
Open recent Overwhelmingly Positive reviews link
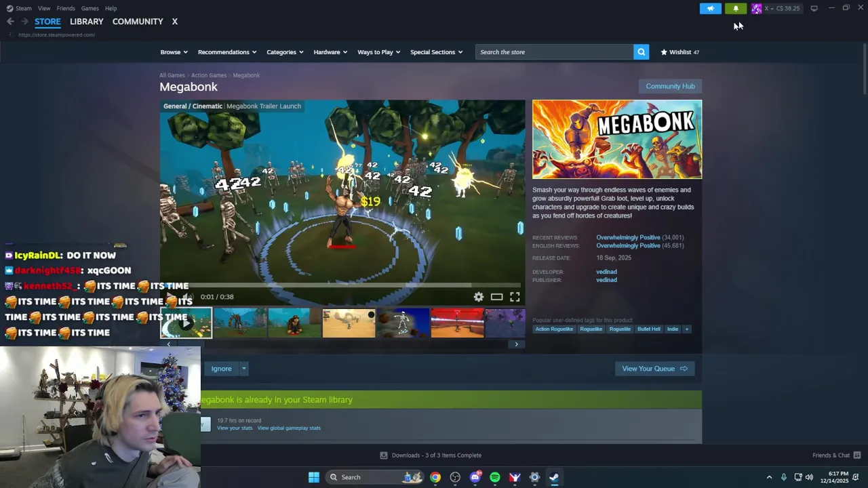click(x=628, y=238)
